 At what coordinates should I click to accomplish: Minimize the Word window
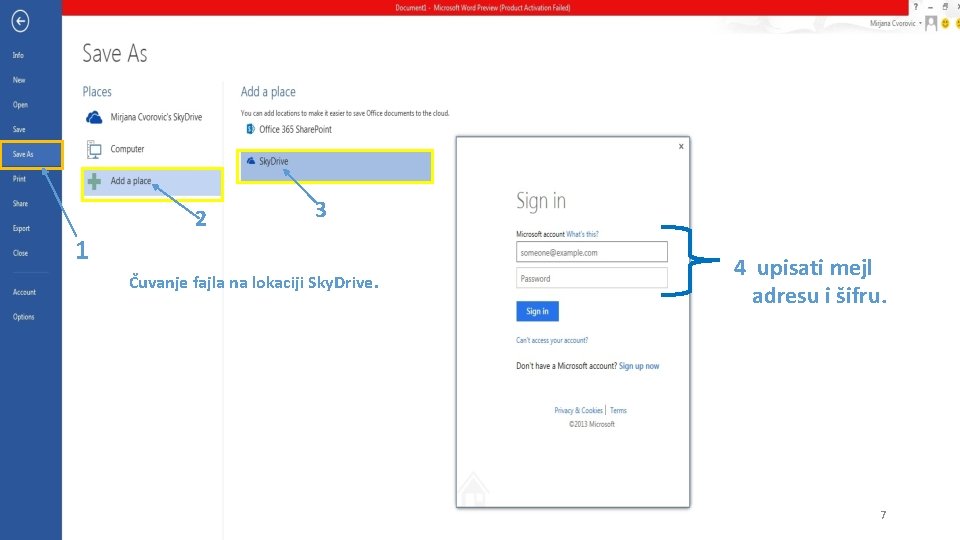tap(931, 7)
